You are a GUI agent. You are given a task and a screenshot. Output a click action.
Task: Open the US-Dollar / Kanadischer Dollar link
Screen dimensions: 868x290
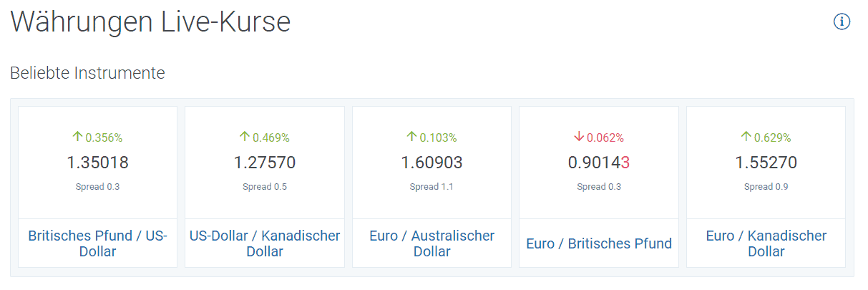coord(265,243)
